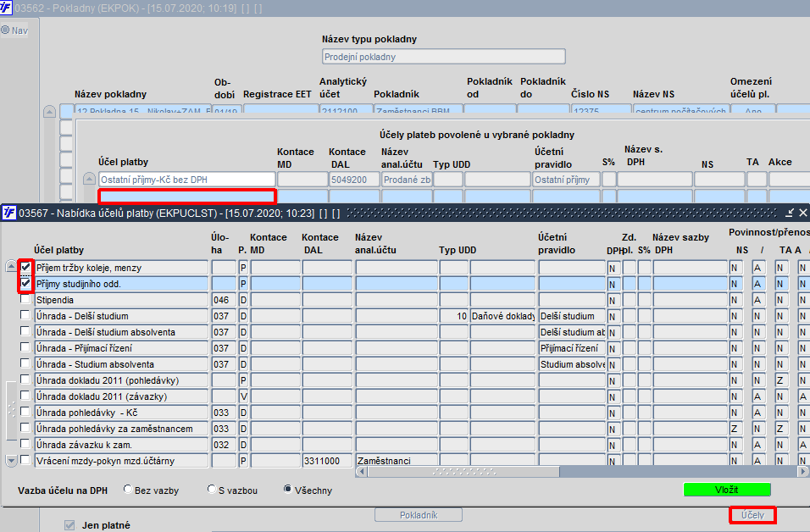Select the Úhrada pohledávky za zaměstnancem checkbox
This screenshot has height=532, width=810.
click(25, 428)
